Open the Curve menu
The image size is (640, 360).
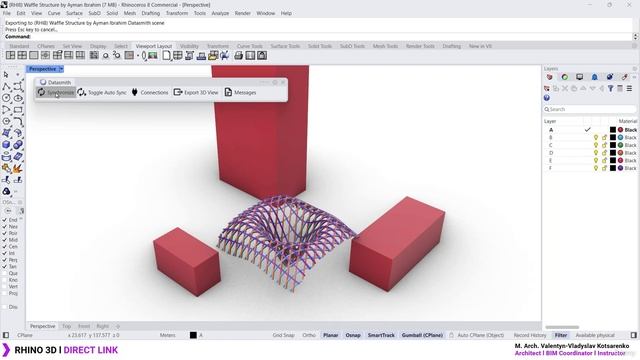[54, 13]
